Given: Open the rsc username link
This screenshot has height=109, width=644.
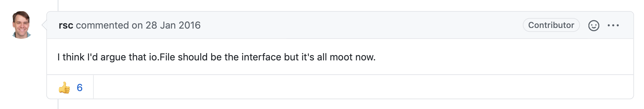Looking at the screenshot, I should (x=66, y=25).
